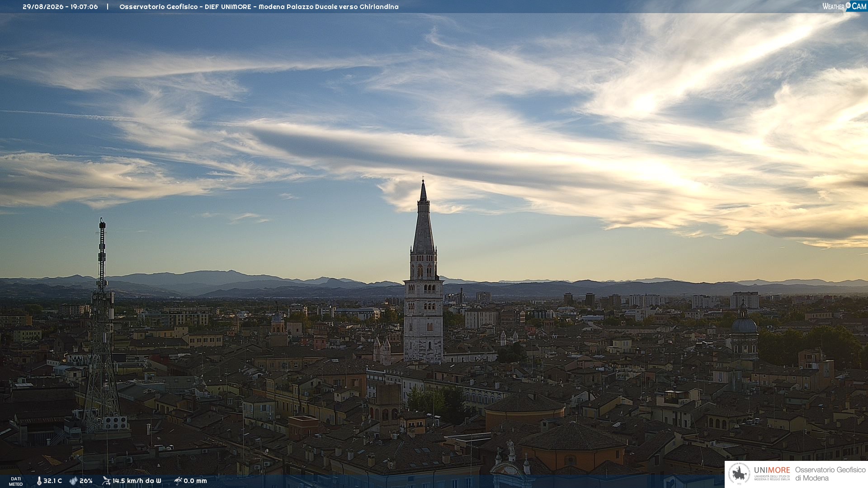The image size is (868, 488).
Task: Open the WeatherCam logo link
Action: [844, 6]
